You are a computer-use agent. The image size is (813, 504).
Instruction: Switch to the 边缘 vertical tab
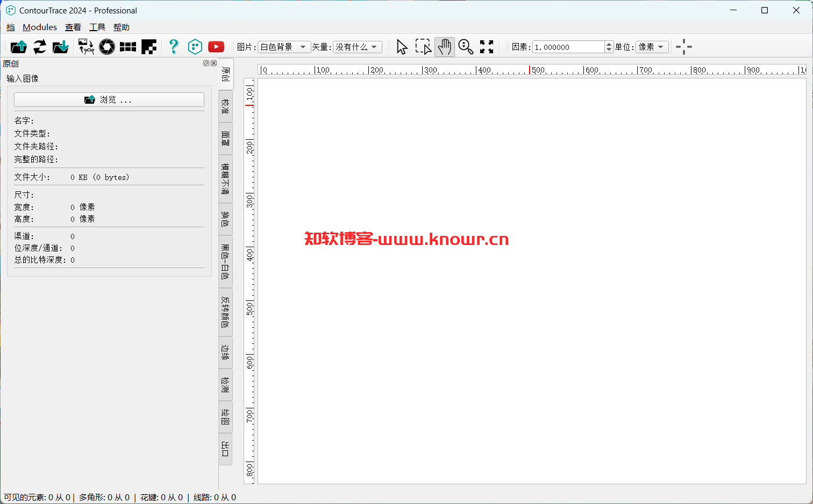(225, 352)
